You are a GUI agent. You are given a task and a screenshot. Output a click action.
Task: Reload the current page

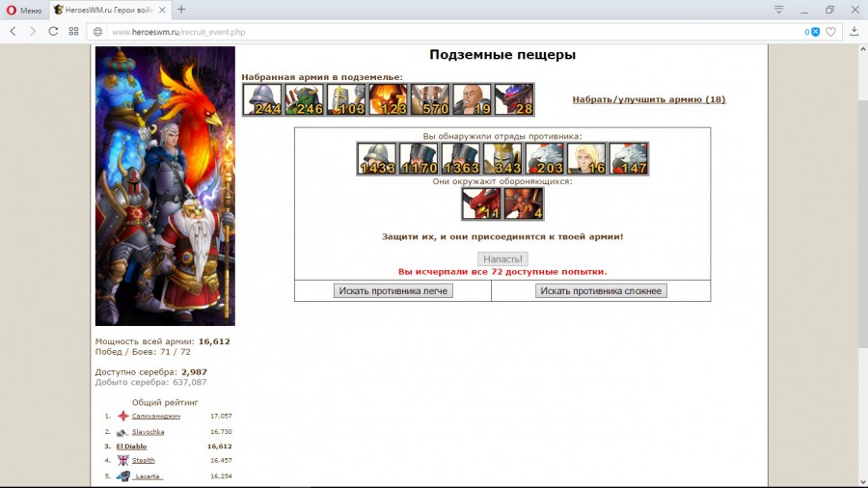[53, 32]
